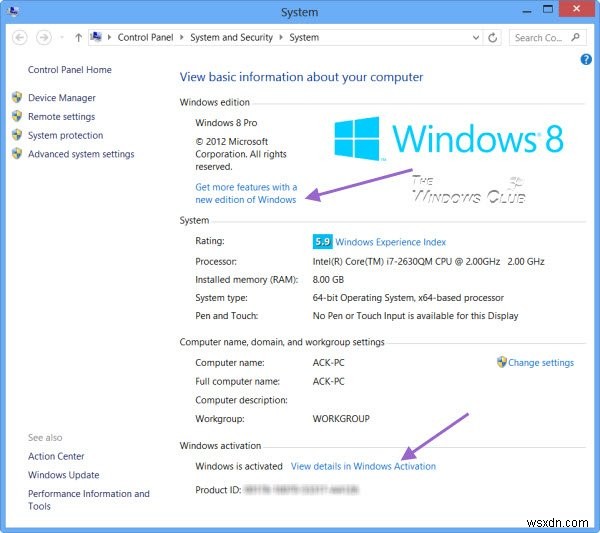Open the recent locations dropdown arrow
Viewport: 600px width, 533px height.
tap(62, 37)
